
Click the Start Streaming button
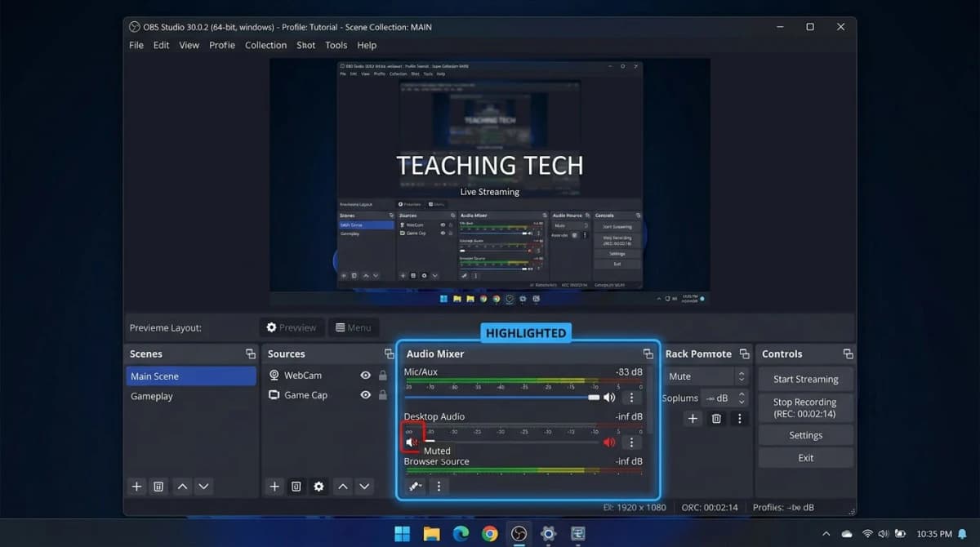(806, 379)
